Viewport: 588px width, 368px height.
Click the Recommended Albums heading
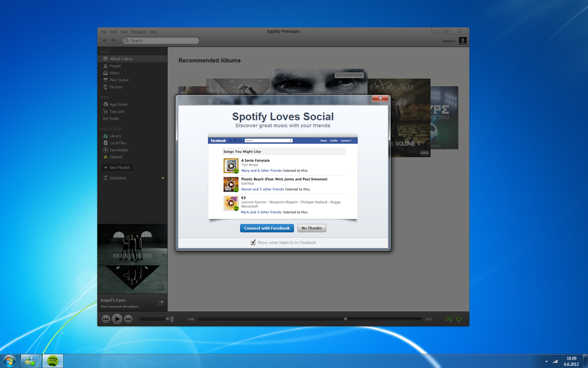209,61
